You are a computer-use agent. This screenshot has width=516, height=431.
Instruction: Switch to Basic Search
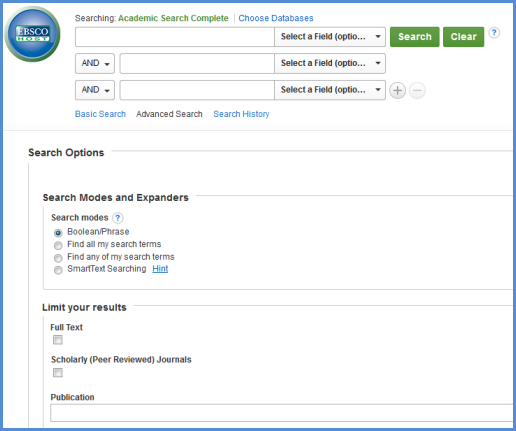(100, 114)
